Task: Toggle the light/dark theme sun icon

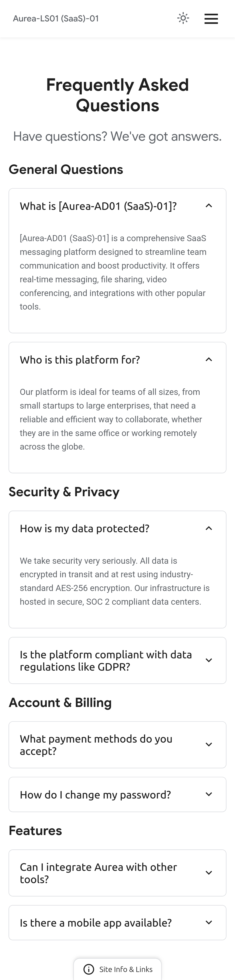Action: click(183, 18)
